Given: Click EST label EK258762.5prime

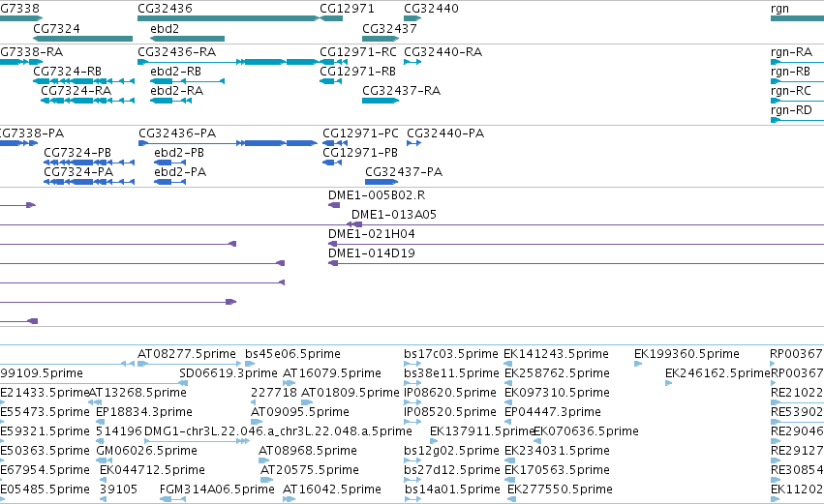Looking at the screenshot, I should pos(557,373).
